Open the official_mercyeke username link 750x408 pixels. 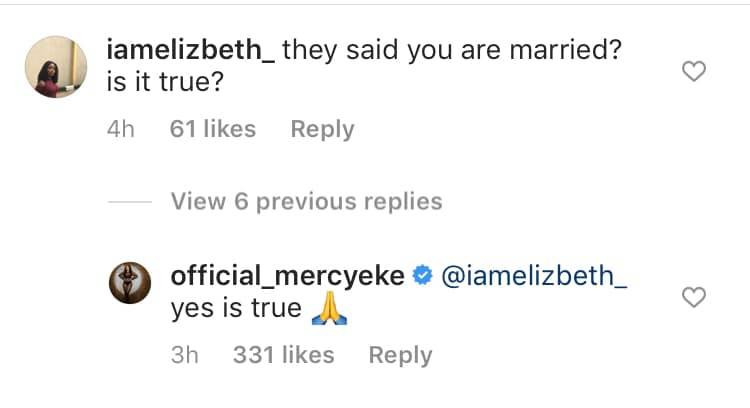[x=288, y=276]
